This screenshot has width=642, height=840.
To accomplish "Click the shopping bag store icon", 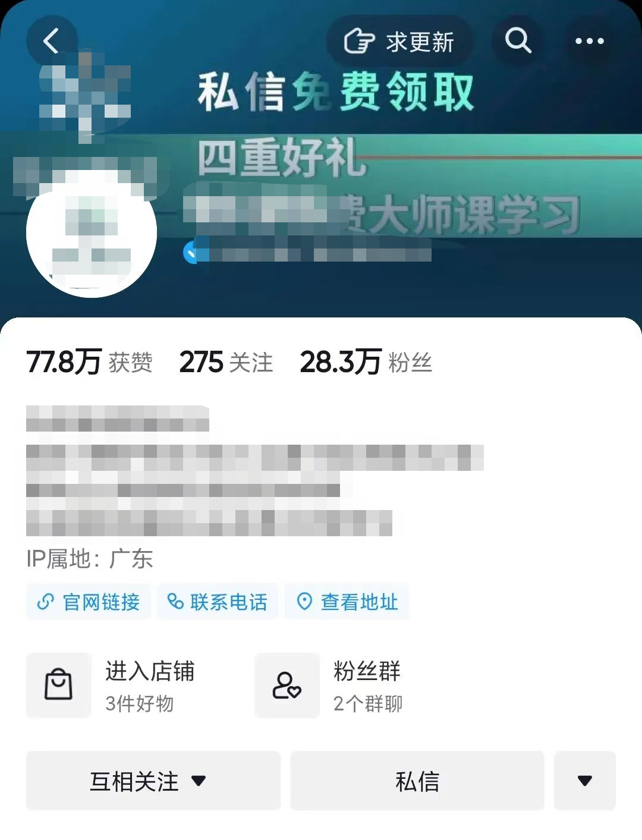I will pyautogui.click(x=59, y=685).
